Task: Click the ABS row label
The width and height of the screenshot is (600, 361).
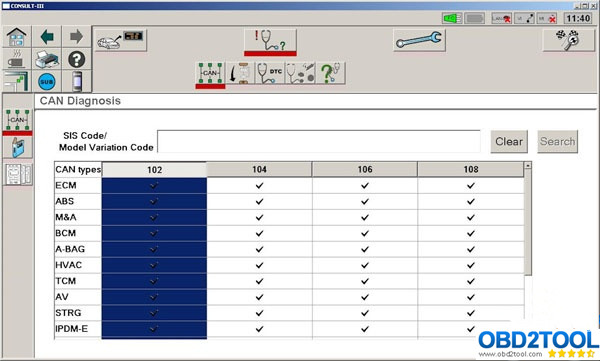Action: click(65, 201)
